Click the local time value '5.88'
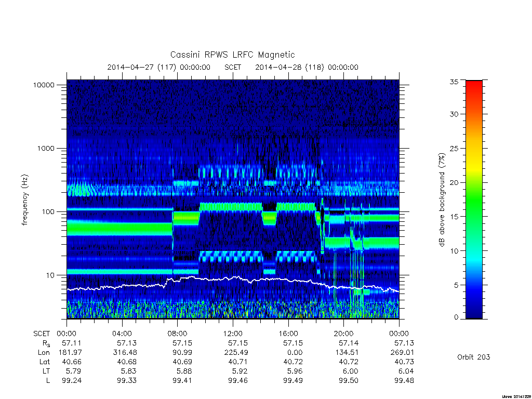The image size is (532, 399). pyautogui.click(x=184, y=371)
